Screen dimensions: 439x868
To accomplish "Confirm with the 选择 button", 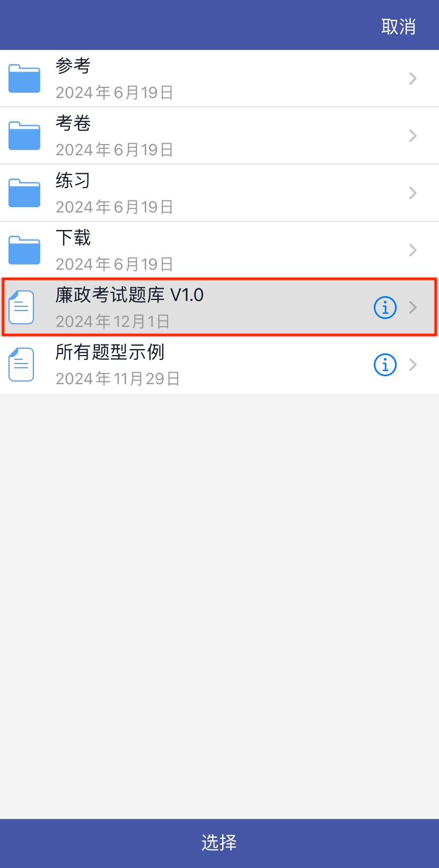I will coord(219,843).
